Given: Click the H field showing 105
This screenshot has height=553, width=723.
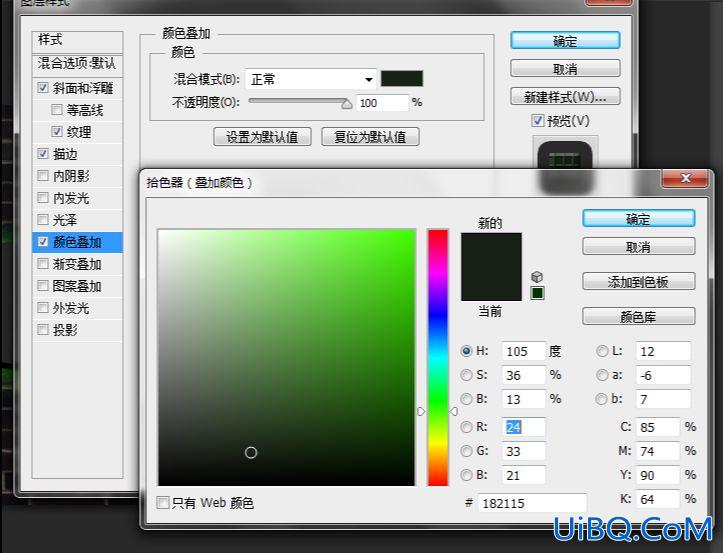Looking at the screenshot, I should 523,351.
